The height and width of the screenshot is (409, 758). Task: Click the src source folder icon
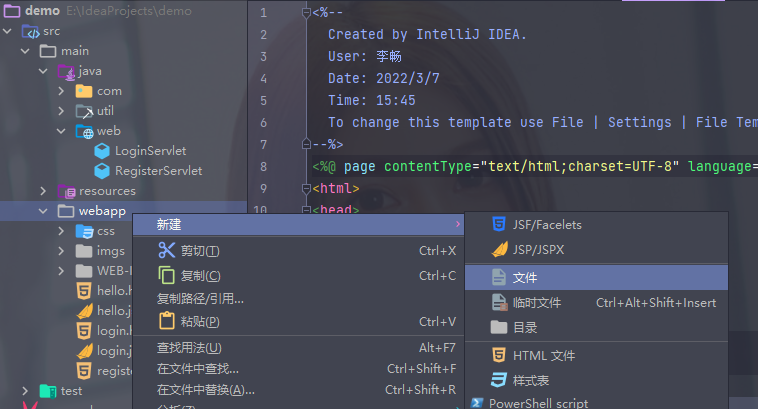[30, 31]
